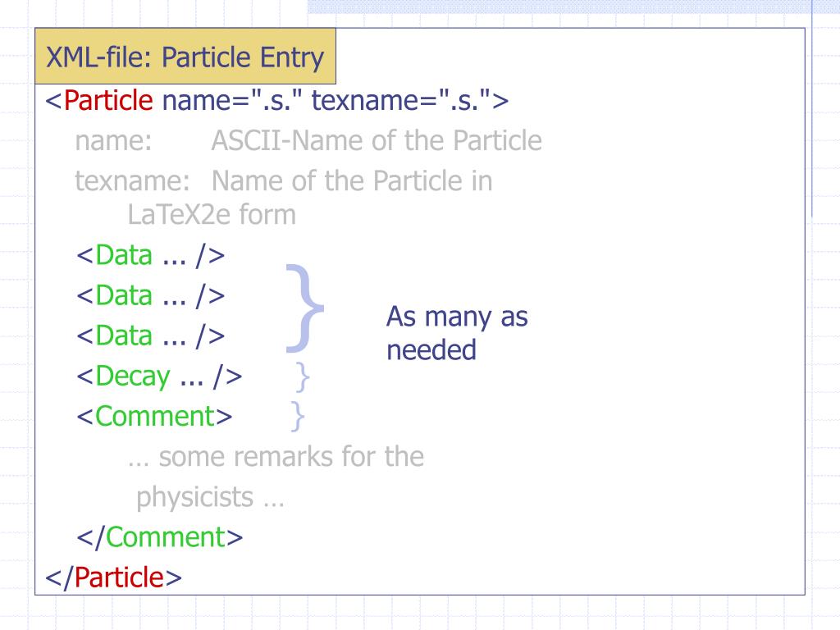Click the opening Comment tag
The height and width of the screenshot is (630, 840).
pos(154,416)
